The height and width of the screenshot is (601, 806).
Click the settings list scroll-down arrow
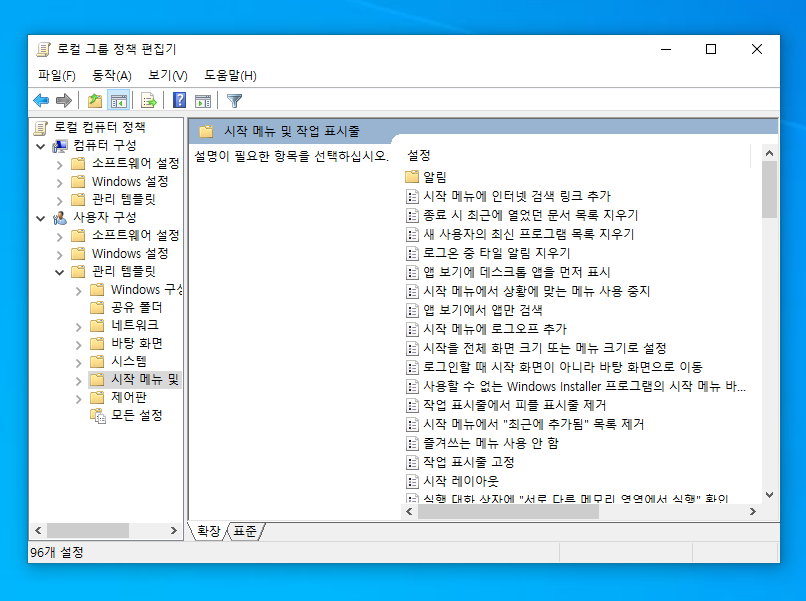coord(769,495)
